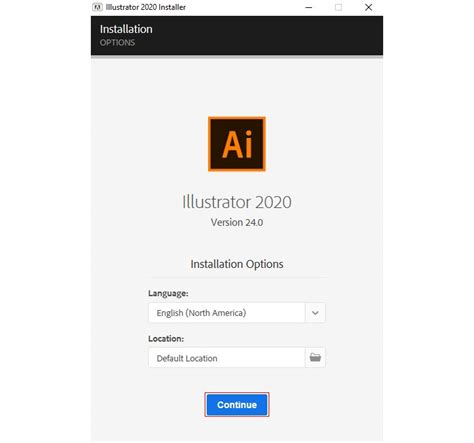
Task: Click the dark header bar background
Action: [x=267, y=35]
